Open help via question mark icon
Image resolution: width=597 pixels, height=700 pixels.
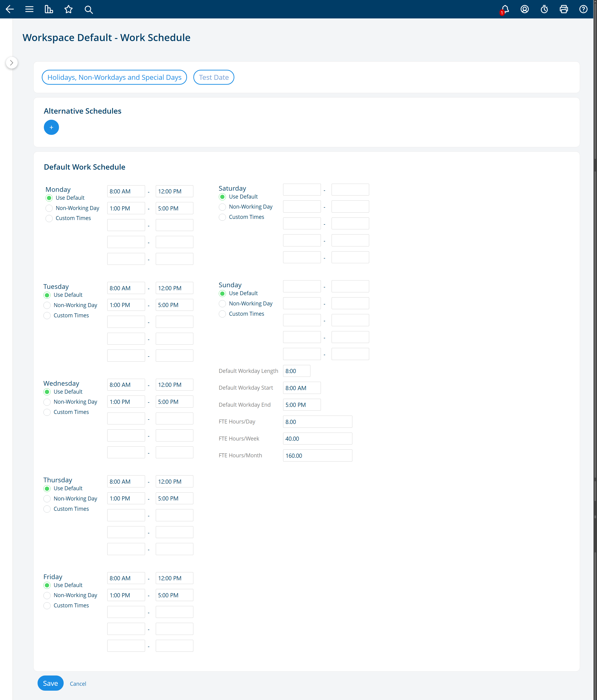[583, 9]
